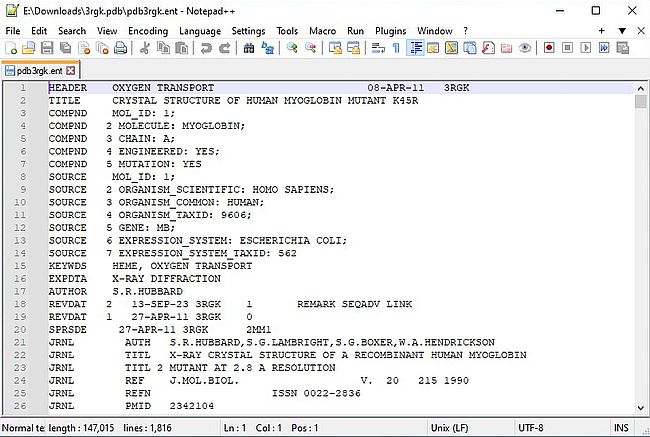Screen dimensions: 650x437
Task: Undo the last edit via toolbar
Action: point(206,48)
